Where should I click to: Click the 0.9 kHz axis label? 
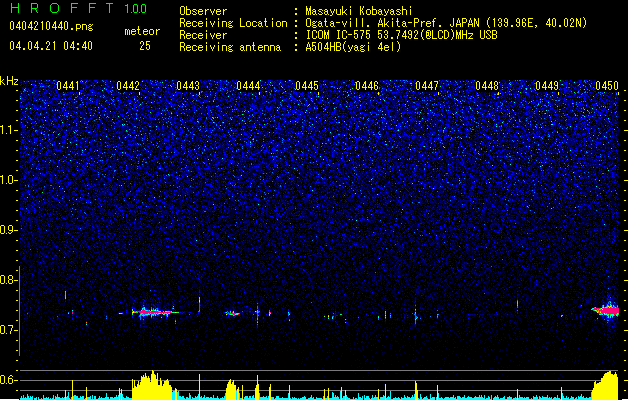click(x=9, y=230)
